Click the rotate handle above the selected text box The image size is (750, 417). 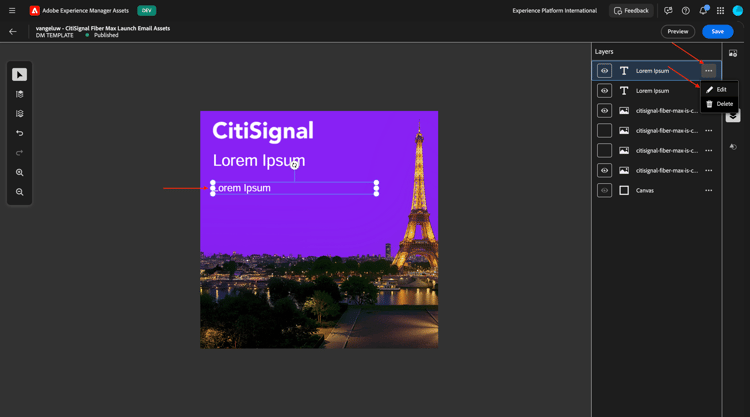click(x=294, y=165)
